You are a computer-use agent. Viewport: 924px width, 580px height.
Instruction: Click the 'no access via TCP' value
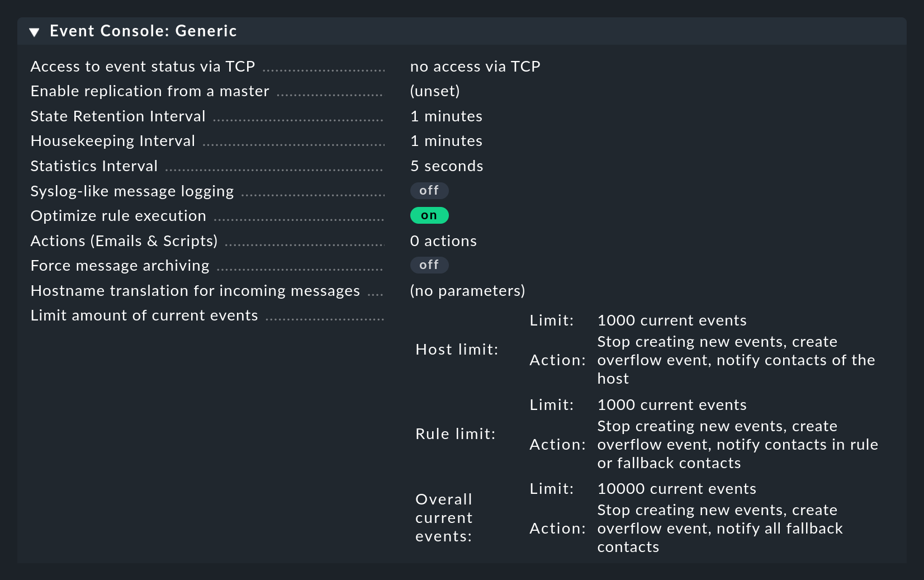475,67
